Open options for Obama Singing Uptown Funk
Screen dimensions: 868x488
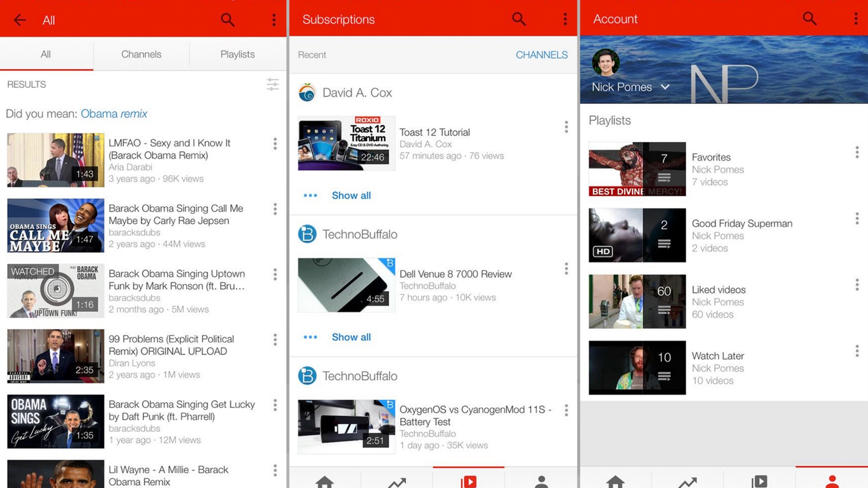(x=275, y=274)
